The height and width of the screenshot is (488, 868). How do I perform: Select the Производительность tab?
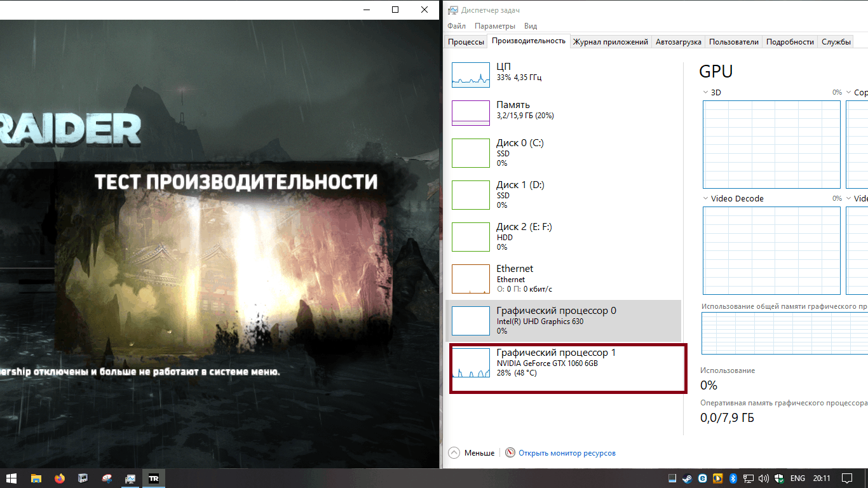point(529,41)
